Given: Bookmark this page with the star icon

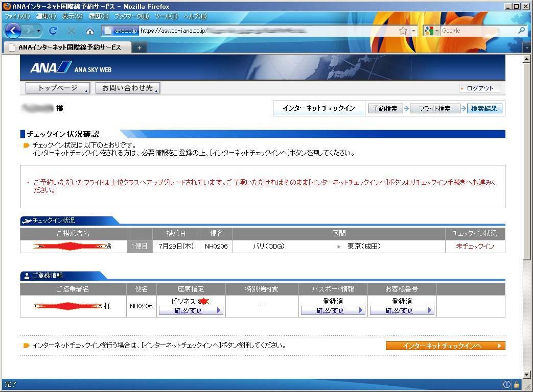Looking at the screenshot, I should coord(403,31).
